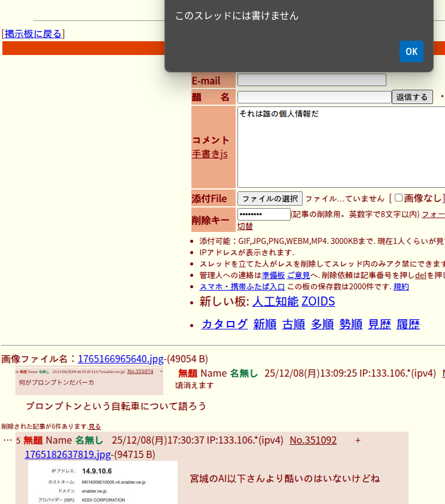The height and width of the screenshot is (504, 445).
Task: Open the 履歴 history link
Action: pyautogui.click(x=408, y=324)
